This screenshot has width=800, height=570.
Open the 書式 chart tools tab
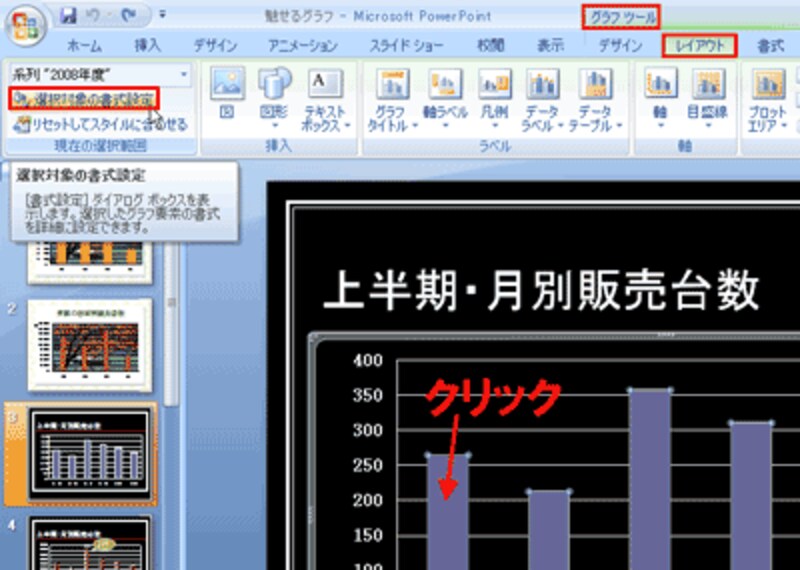pyautogui.click(x=770, y=46)
